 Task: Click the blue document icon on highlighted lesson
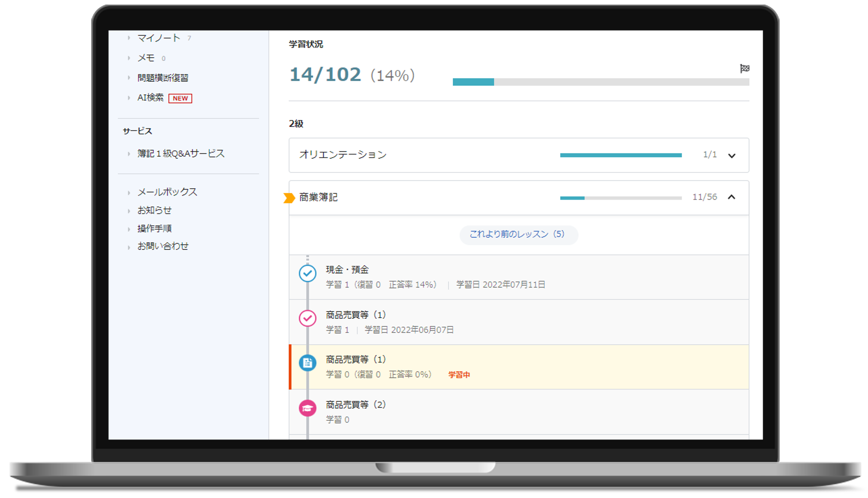(x=307, y=363)
